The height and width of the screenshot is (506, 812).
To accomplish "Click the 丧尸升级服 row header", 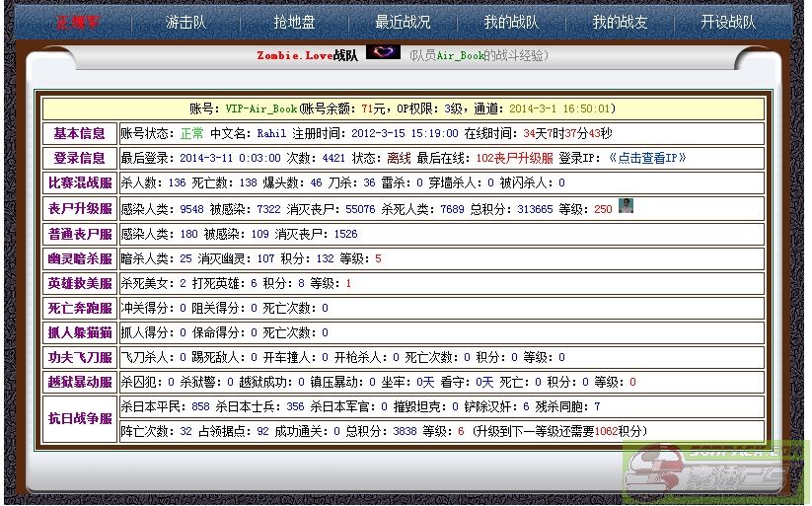I will (79, 209).
